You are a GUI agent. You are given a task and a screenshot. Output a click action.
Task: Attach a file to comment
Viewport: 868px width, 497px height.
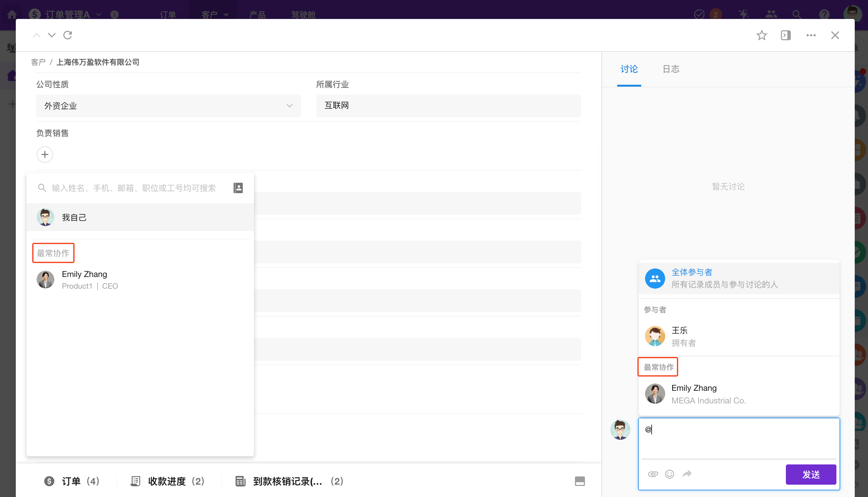[653, 474]
